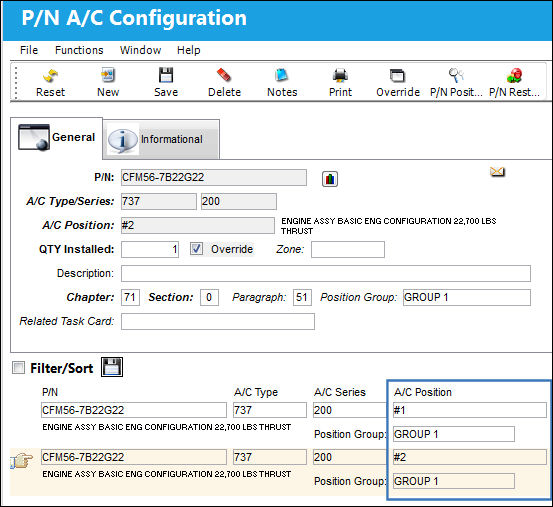Image resolution: width=553 pixels, height=507 pixels.
Task: Select Position Group cell under #1 row
Action: (x=454, y=434)
